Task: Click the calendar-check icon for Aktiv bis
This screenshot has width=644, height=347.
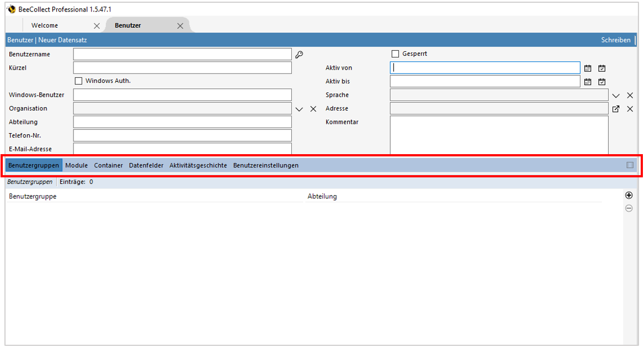Action: pyautogui.click(x=602, y=82)
